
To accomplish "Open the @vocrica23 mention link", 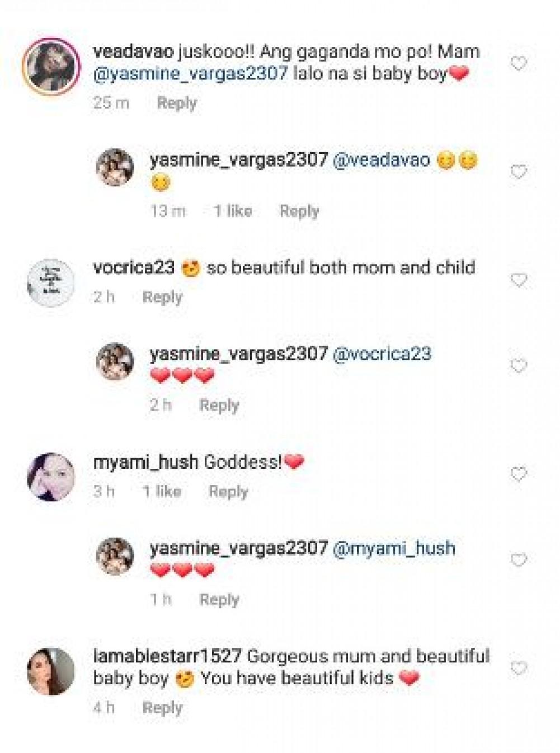I will [382, 354].
